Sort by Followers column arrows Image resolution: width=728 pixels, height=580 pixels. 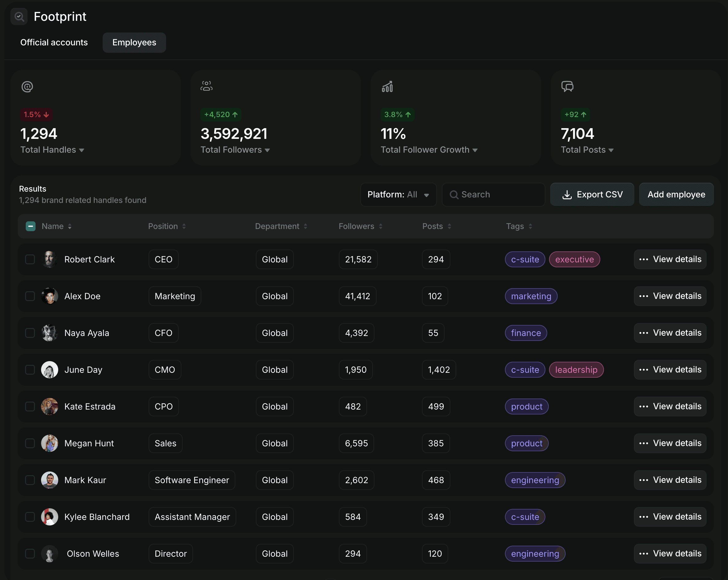381,227
